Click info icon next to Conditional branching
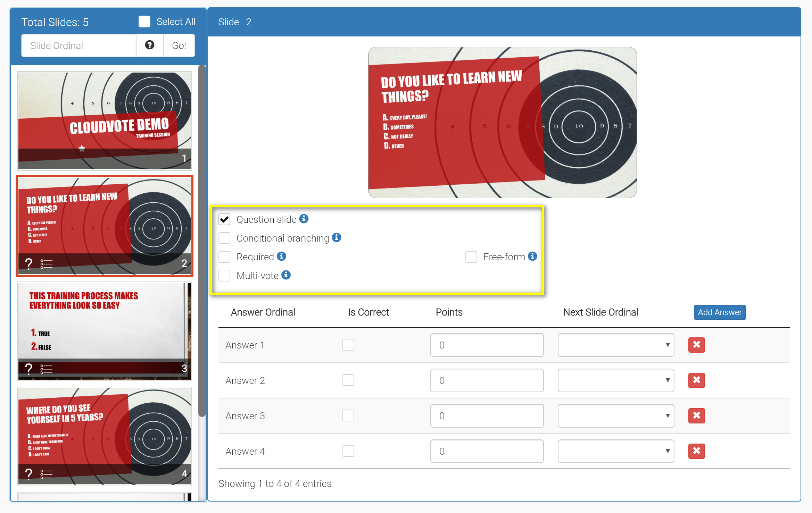812x513 pixels. [336, 237]
